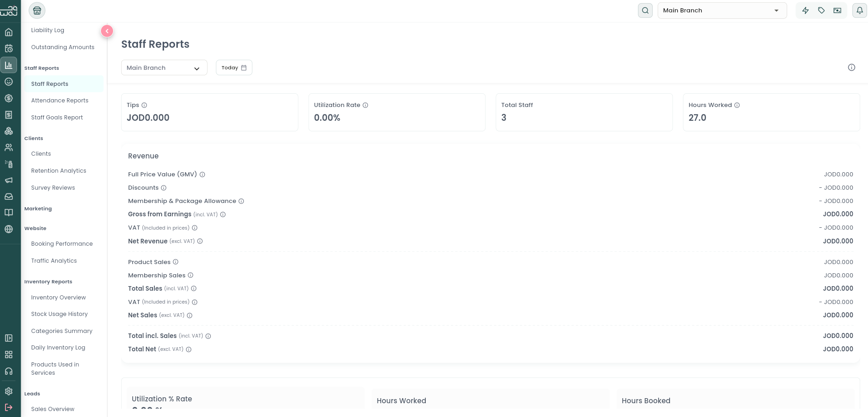Click the lightning bolt quick actions icon

[806, 11]
